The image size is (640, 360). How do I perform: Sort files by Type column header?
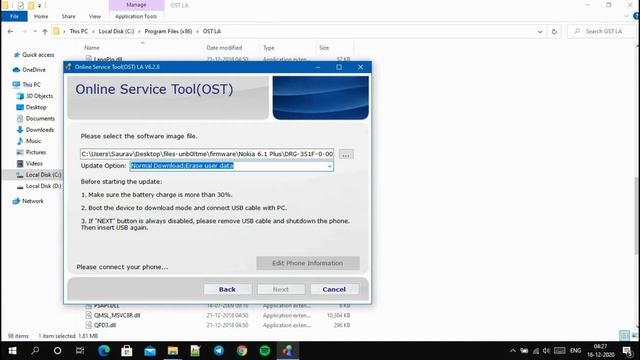pyautogui.click(x=269, y=48)
